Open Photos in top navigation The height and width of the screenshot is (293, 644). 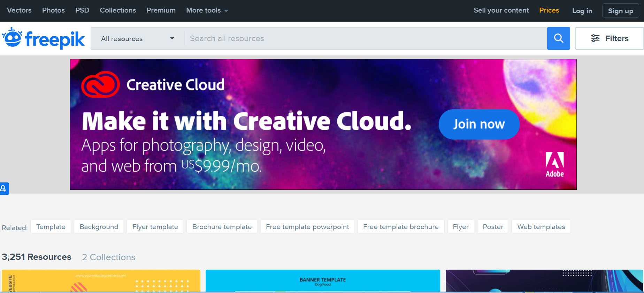point(53,10)
